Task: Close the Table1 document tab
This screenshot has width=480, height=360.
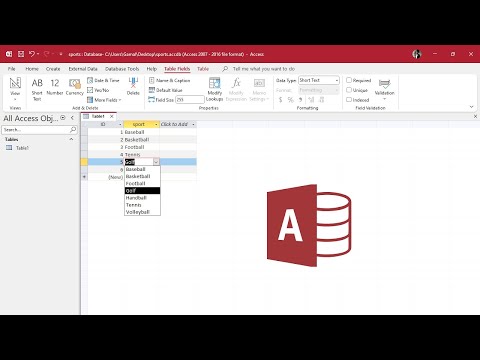Action: point(112,116)
